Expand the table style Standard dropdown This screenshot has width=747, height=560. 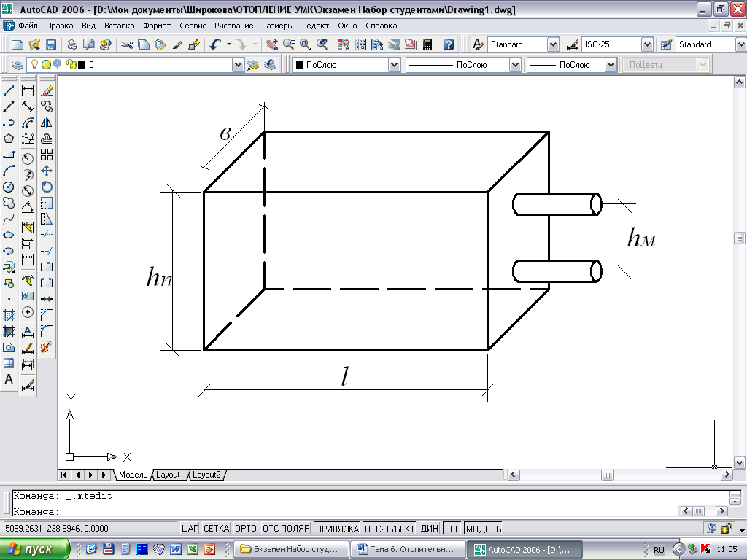click(x=741, y=44)
